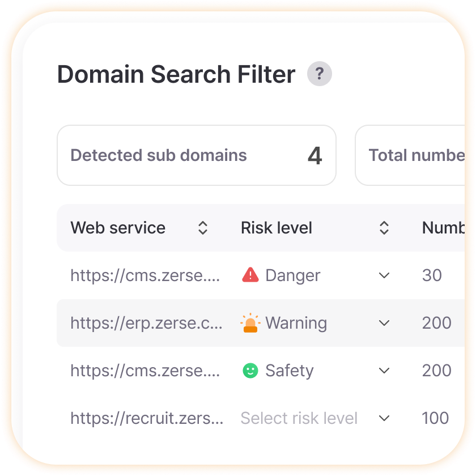Click the red Danger triangle icon
This screenshot has width=476, height=476.
tap(250, 275)
